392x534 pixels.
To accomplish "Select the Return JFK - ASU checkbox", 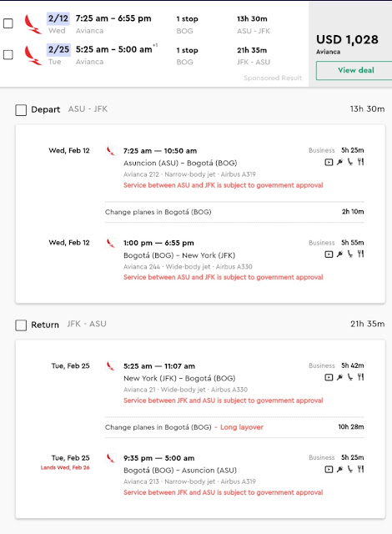I will coord(21,325).
